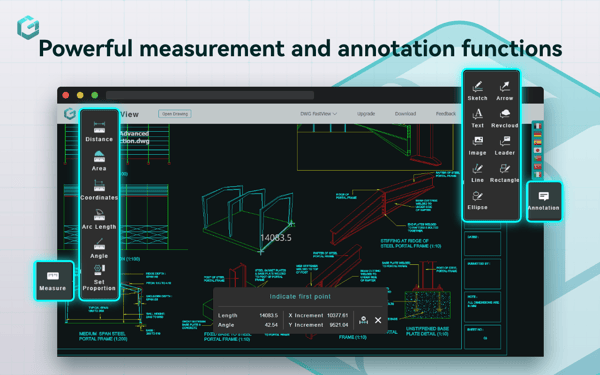The height and width of the screenshot is (375, 600).
Task: Click 'UNSTIFFENED BASE PLATE DETAIL' drawing label
Action: (427, 331)
